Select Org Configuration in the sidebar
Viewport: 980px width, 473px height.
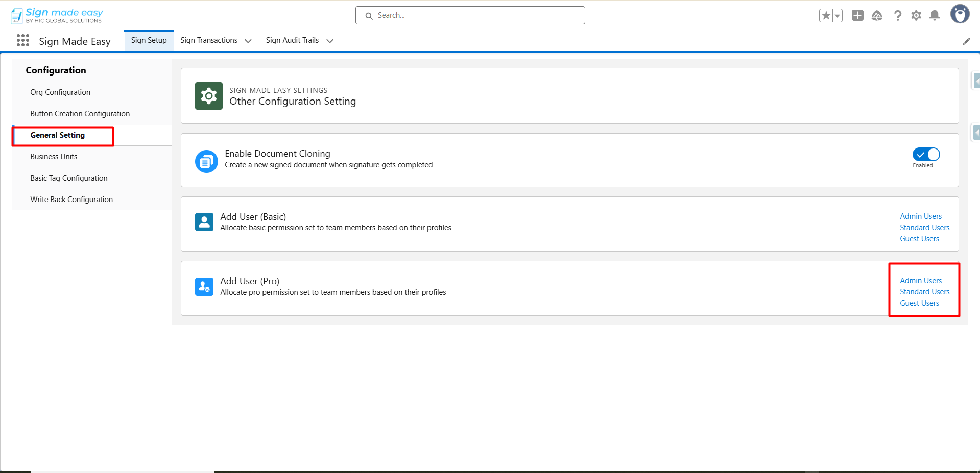click(60, 92)
